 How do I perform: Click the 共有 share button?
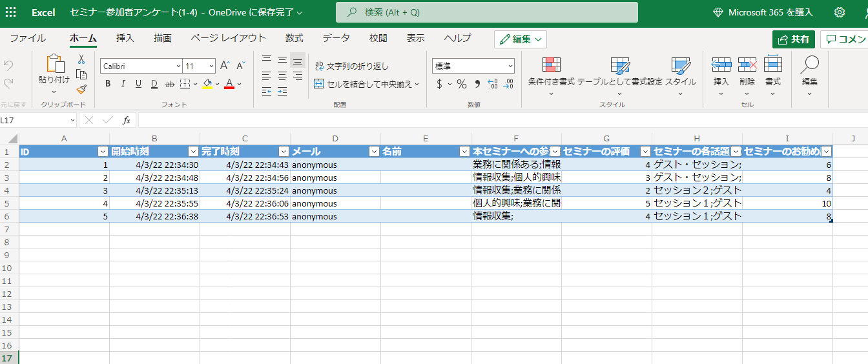[793, 39]
